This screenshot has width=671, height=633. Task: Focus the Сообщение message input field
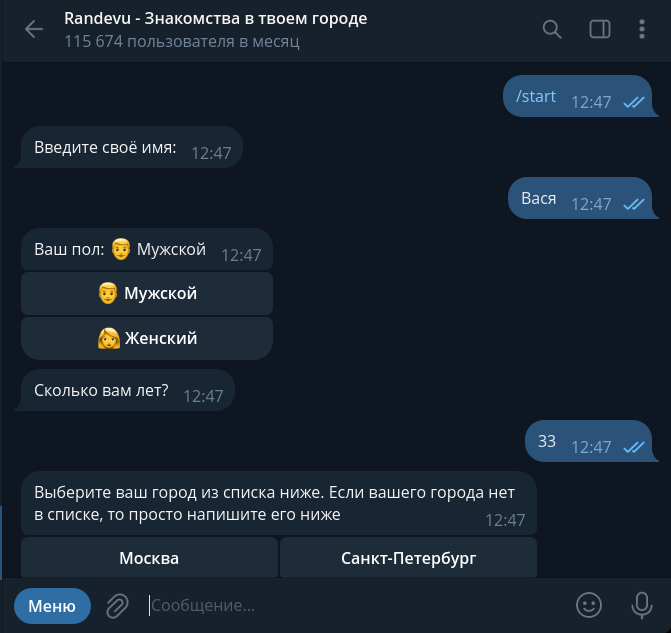click(350, 605)
